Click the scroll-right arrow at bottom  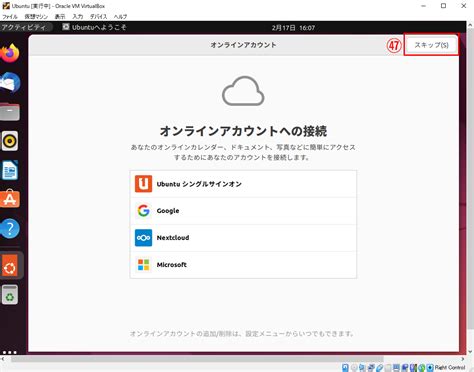(463, 359)
